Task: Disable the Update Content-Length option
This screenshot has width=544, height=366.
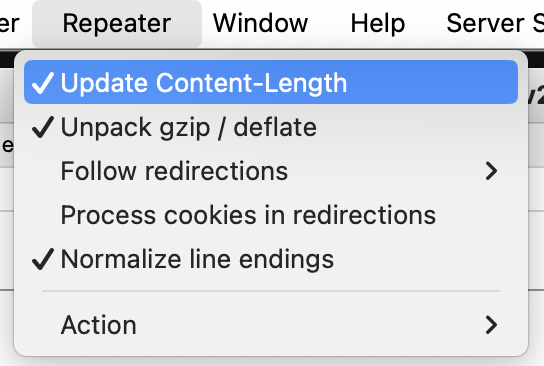Action: tap(271, 82)
